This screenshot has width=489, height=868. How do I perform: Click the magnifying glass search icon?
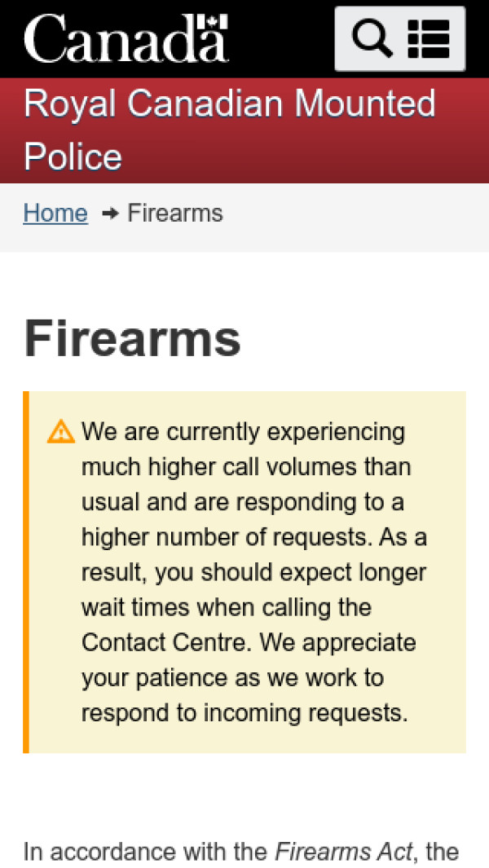pos(372,39)
